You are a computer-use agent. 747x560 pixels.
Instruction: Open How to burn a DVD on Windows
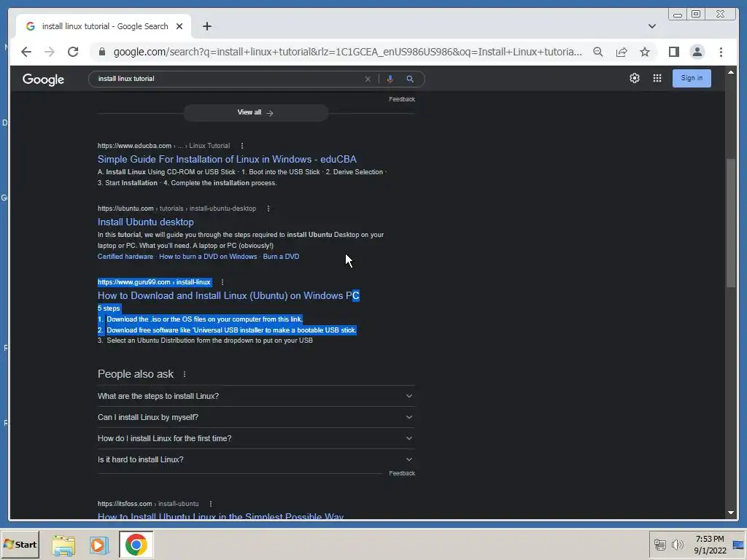(x=208, y=256)
